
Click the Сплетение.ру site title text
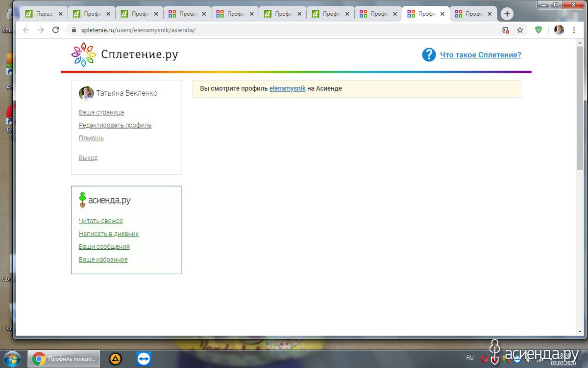pyautogui.click(x=140, y=54)
